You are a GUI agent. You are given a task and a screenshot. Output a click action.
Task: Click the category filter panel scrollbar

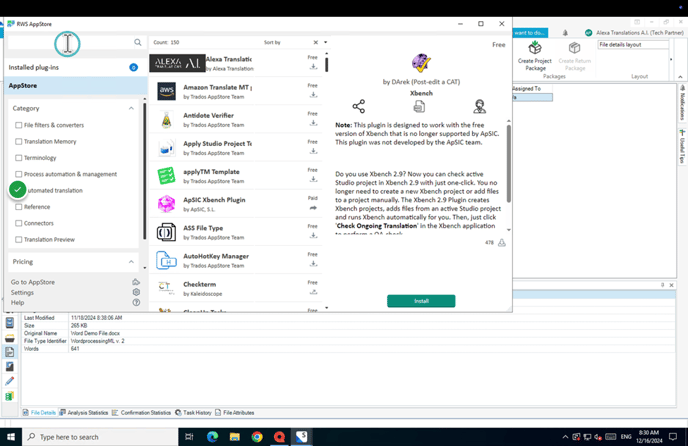click(x=144, y=171)
